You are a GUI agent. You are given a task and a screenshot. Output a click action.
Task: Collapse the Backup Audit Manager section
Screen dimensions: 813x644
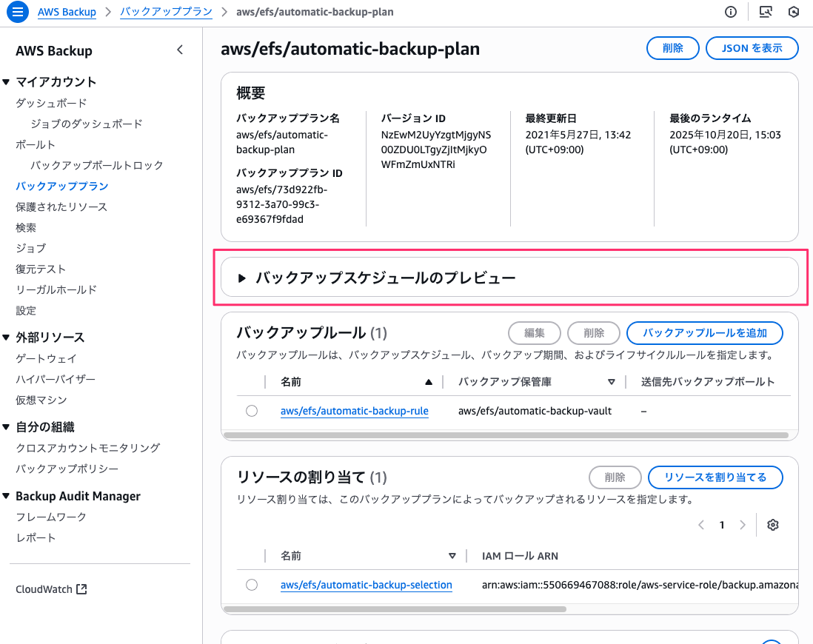coord(7,496)
